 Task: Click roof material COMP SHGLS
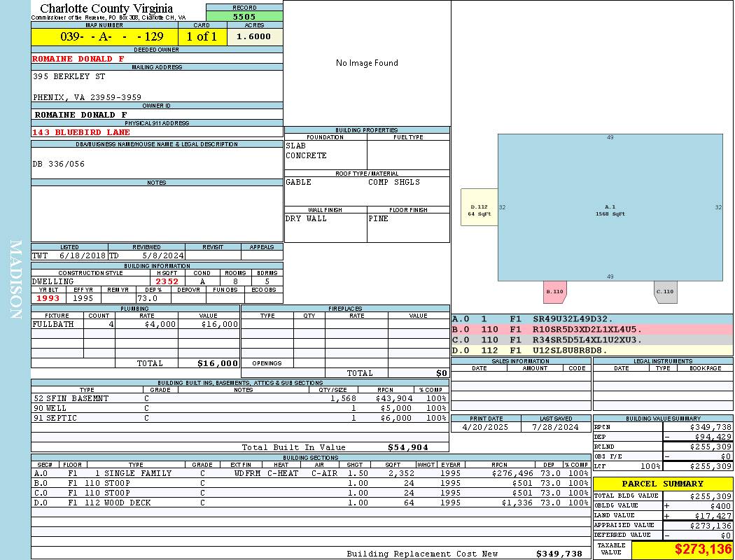click(393, 182)
